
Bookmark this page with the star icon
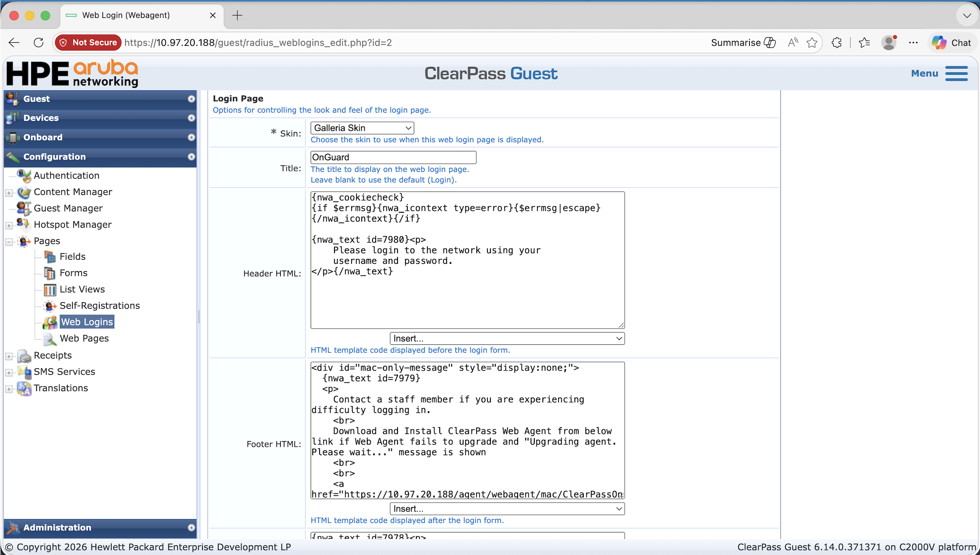coord(812,43)
